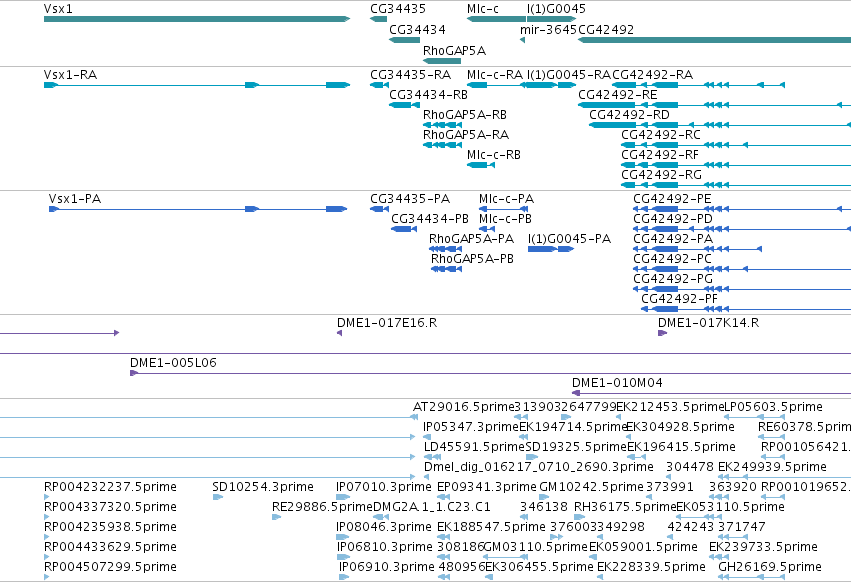The height and width of the screenshot is (582, 851).
Task: Select the GH26169.5prime EST label
Action: tap(770, 567)
